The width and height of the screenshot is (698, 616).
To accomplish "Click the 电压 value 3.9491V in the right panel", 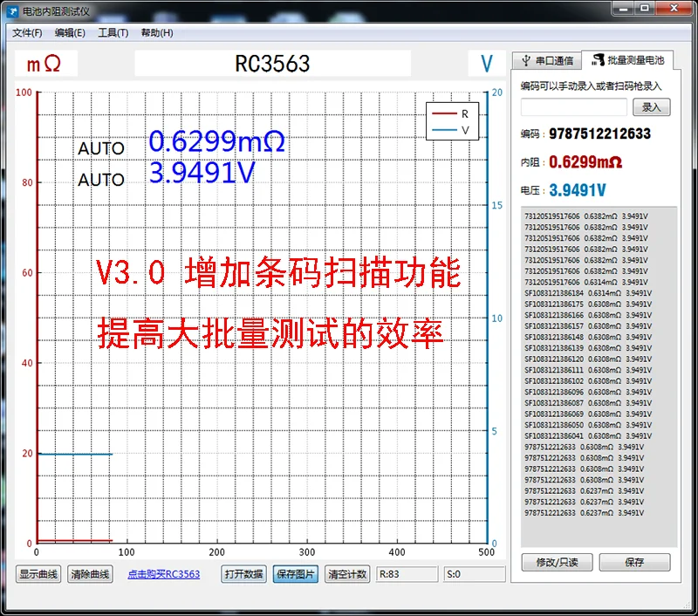I will (x=578, y=190).
